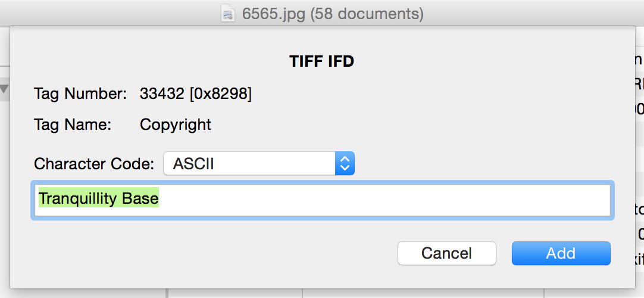Toggle the gray disclosure triangle at left edge
The height and width of the screenshot is (298, 644).
coord(4,88)
